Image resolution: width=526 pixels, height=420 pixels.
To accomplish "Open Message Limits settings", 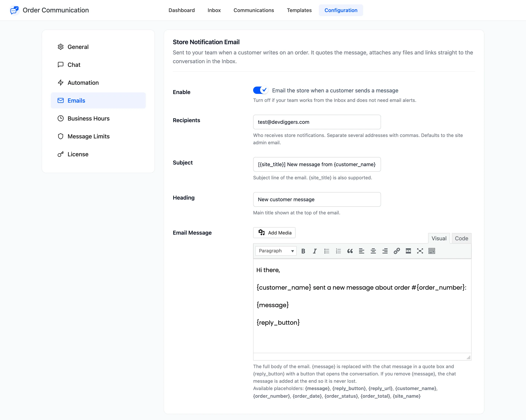I will point(98,136).
